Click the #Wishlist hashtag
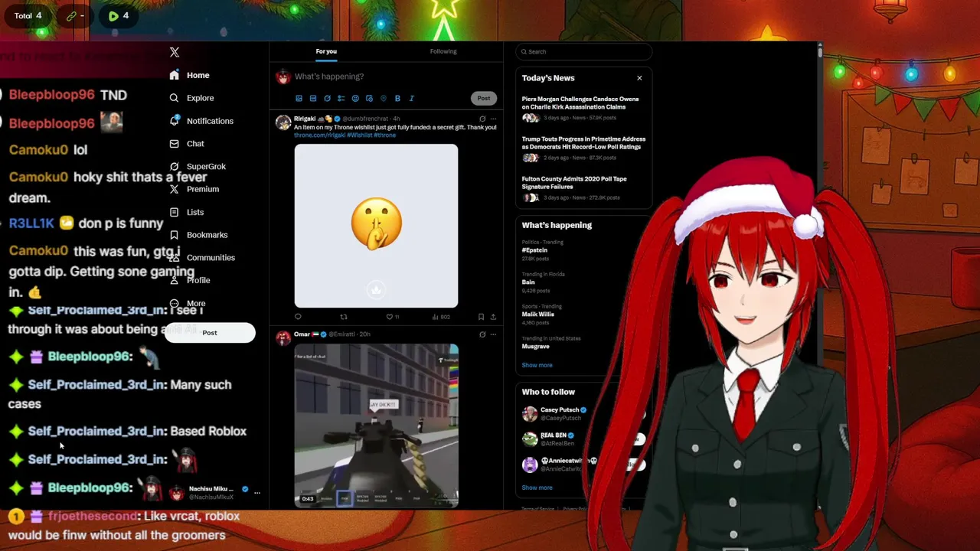The width and height of the screenshot is (980, 551). coord(359,135)
